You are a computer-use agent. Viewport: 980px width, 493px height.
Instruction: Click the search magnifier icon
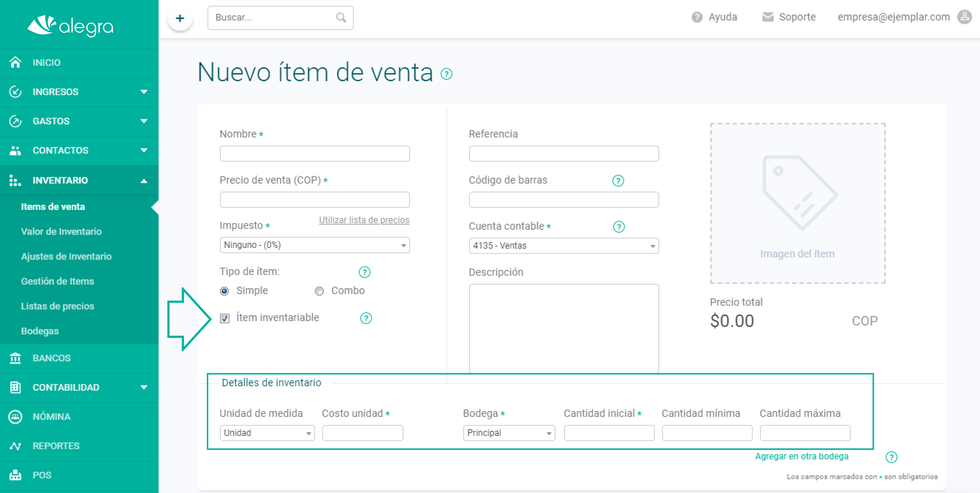tap(341, 18)
